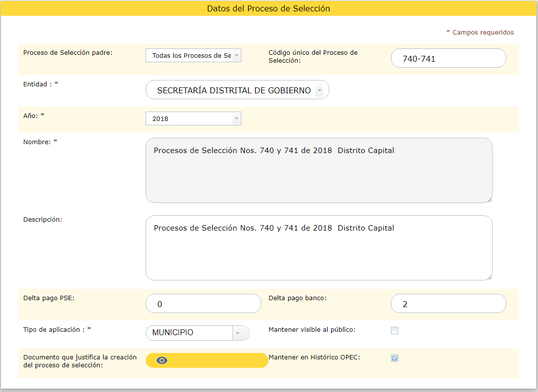Select the Delta pago PSE input
538x392 pixels.
click(x=203, y=304)
